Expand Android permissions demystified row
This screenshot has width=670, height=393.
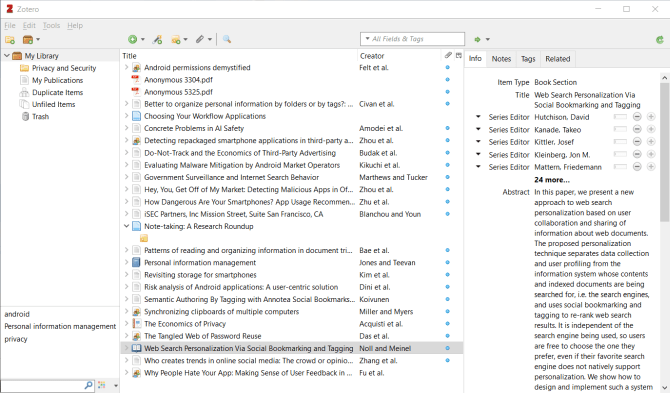tap(126, 67)
